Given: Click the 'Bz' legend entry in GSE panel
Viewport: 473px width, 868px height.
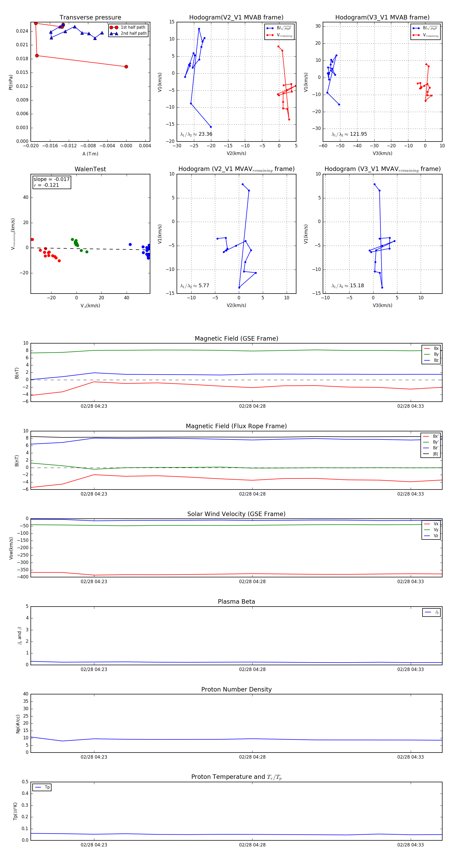Looking at the screenshot, I should tap(431, 360).
